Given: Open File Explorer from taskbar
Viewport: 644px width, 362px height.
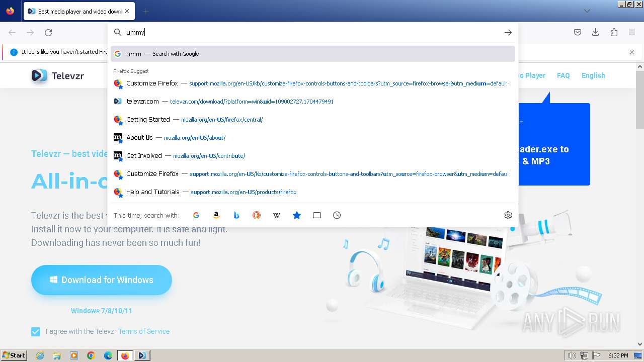Looking at the screenshot, I should coord(57,355).
